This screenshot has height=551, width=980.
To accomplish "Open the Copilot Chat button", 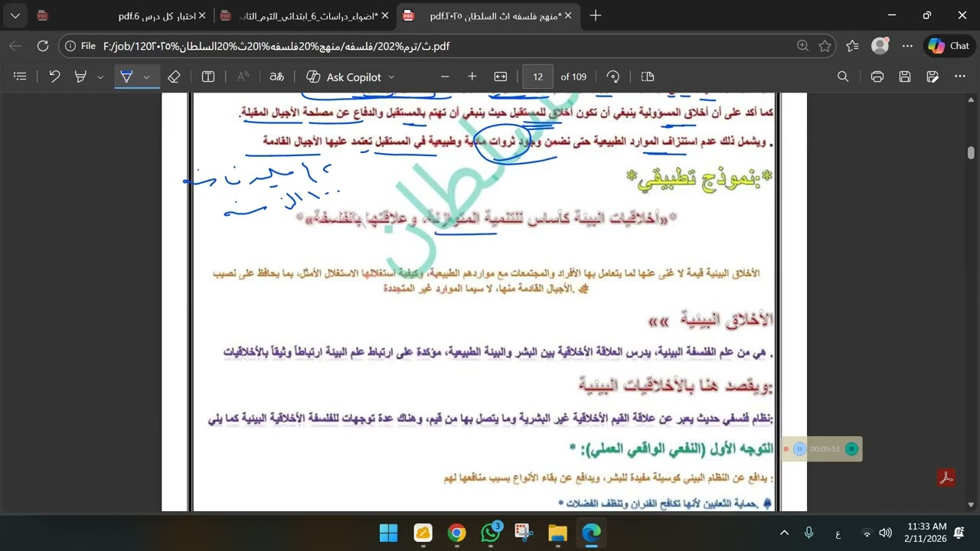I will [x=949, y=46].
